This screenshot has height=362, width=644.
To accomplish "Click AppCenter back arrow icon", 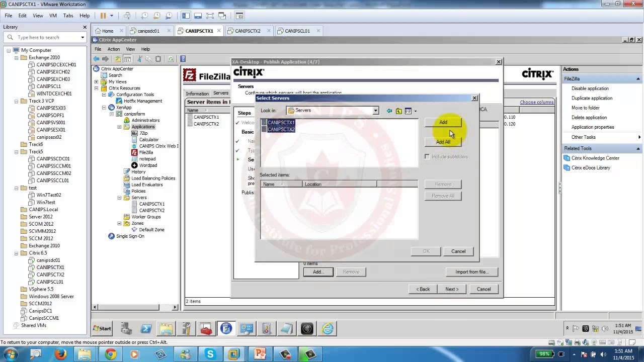I will click(96, 59).
